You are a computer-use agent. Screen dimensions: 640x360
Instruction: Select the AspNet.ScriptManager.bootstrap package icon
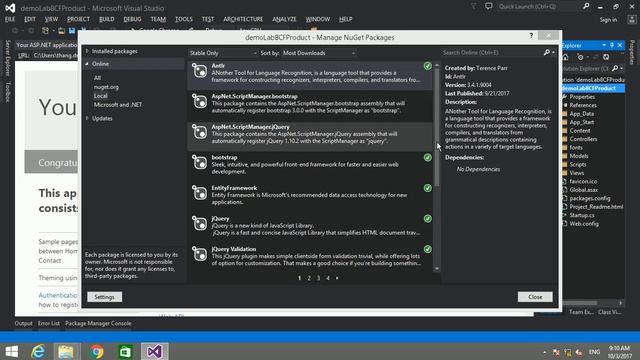(x=200, y=102)
